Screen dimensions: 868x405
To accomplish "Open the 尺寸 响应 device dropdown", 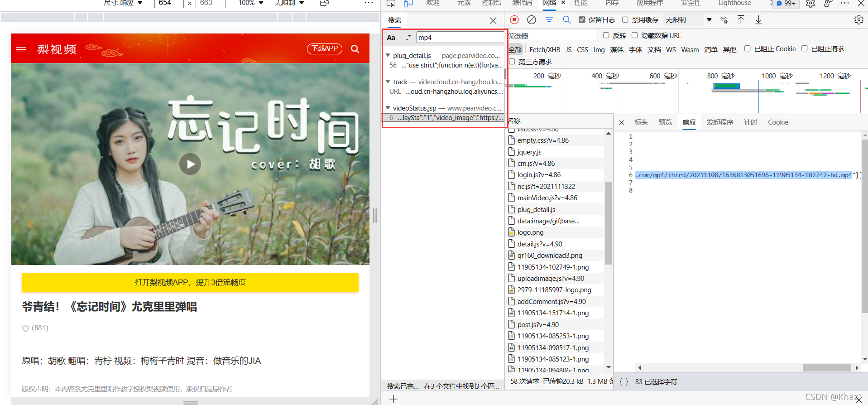I will coord(123,3).
